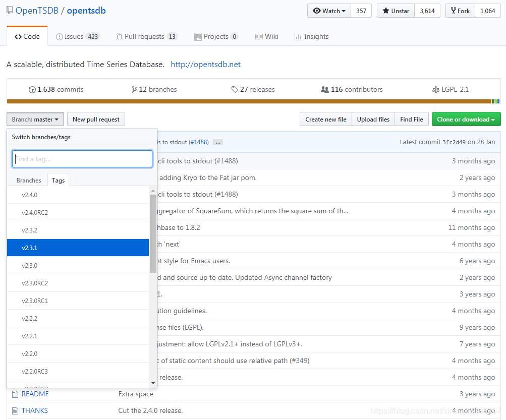Open the Watch dropdown
506x420 pixels.
click(x=329, y=11)
